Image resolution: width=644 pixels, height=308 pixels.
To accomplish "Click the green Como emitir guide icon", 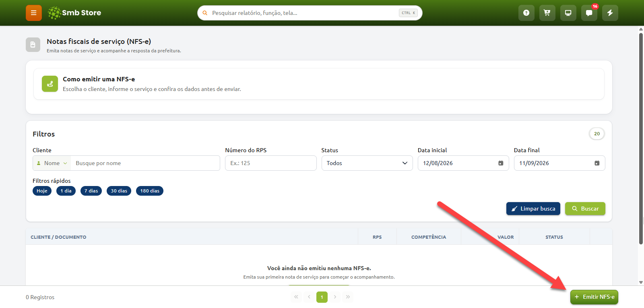I will (50, 84).
